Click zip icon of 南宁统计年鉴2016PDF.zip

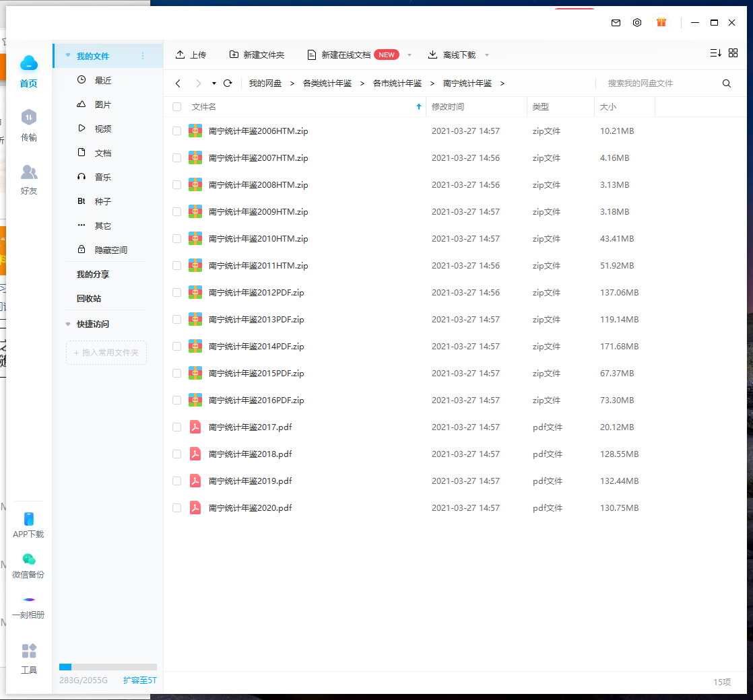point(195,400)
